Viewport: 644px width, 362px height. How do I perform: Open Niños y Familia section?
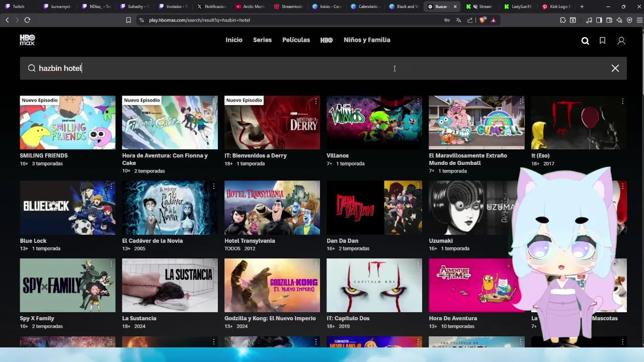point(367,40)
